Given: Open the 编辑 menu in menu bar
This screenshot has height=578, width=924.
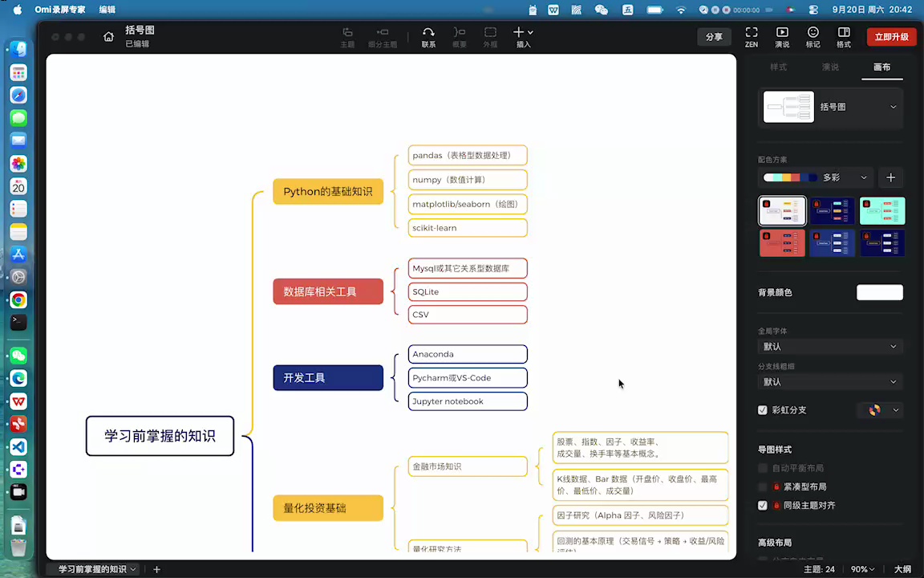Looking at the screenshot, I should click(x=108, y=10).
